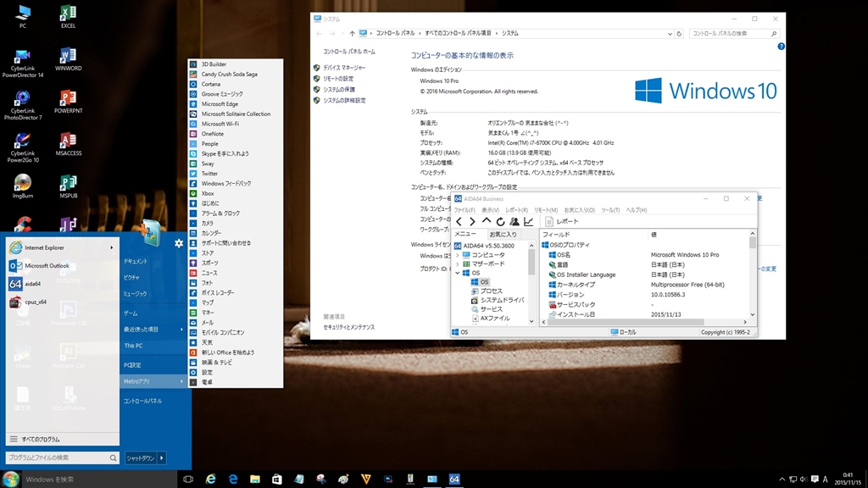
Task: Open the start menu settings gear
Action: click(179, 243)
